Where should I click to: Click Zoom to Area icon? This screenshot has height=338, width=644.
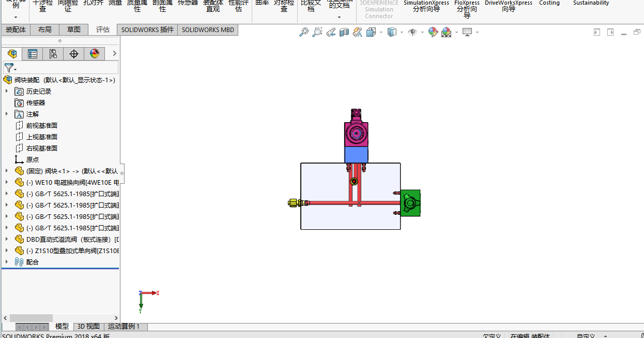317,32
